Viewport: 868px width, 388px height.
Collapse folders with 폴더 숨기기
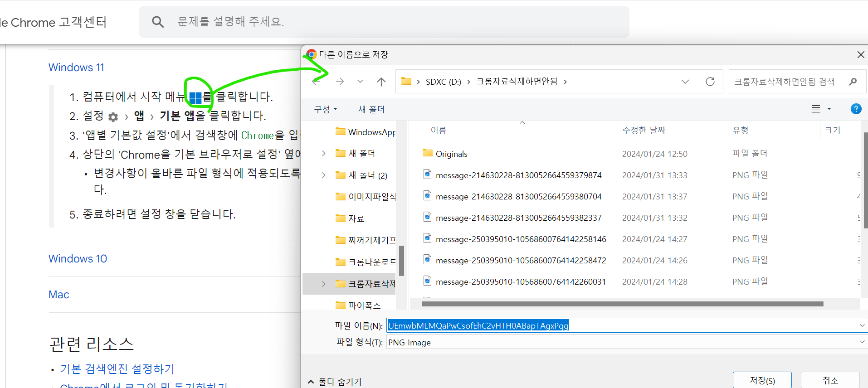335,382
